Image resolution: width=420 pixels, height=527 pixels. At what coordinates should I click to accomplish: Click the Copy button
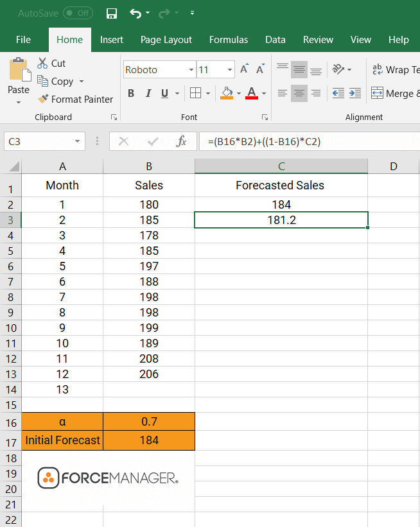coord(55,82)
